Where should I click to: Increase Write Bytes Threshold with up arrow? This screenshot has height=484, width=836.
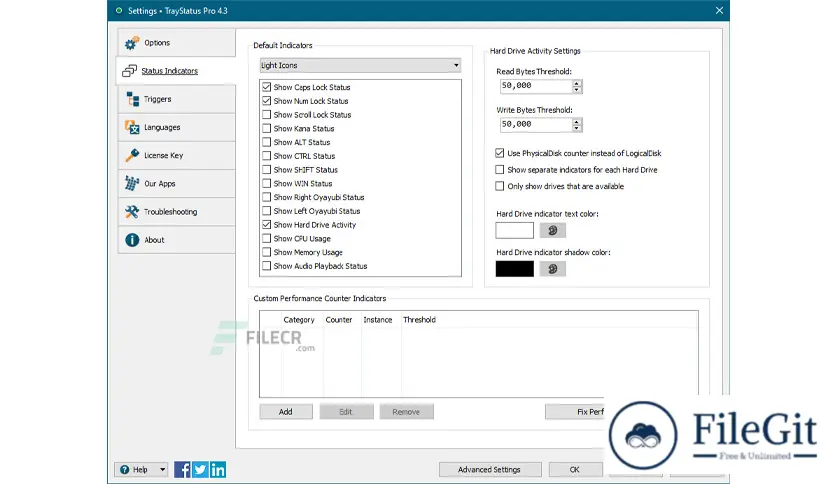pos(576,122)
